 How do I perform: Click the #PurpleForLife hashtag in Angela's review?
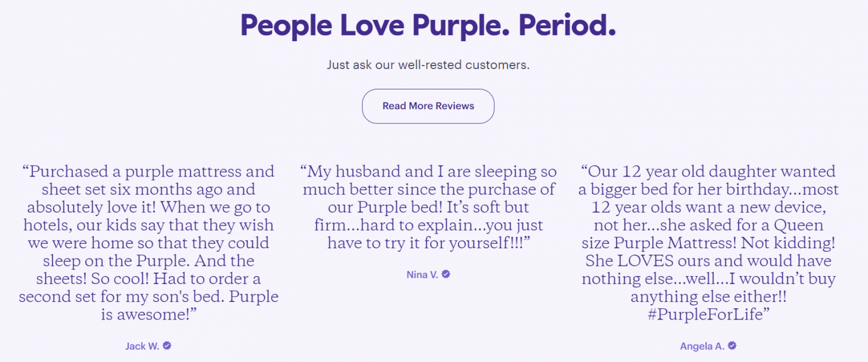[709, 314]
